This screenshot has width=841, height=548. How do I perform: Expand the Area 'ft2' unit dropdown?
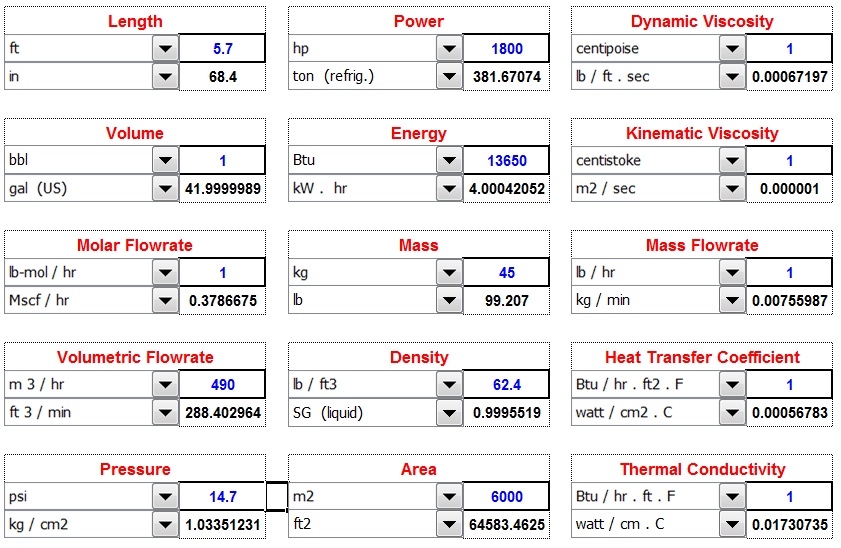tap(448, 525)
